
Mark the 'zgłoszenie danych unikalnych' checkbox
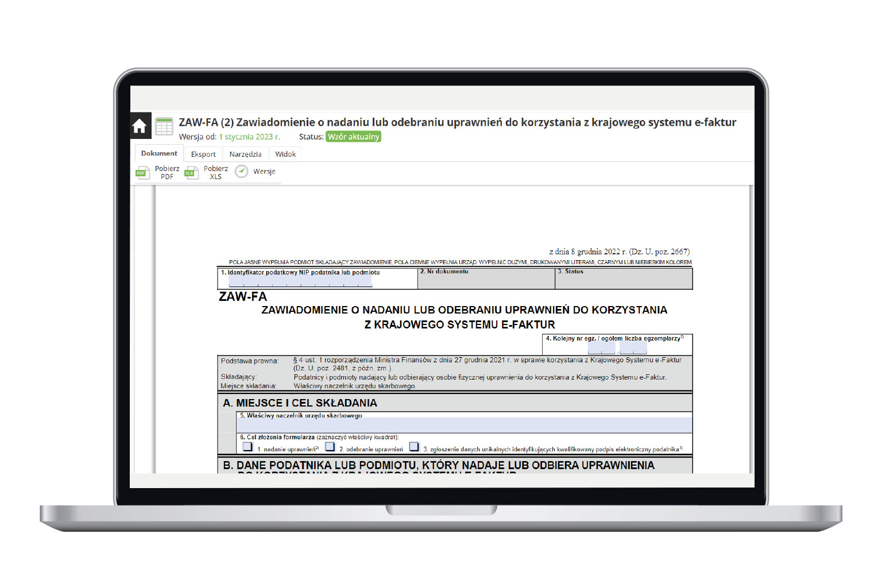coord(414,446)
